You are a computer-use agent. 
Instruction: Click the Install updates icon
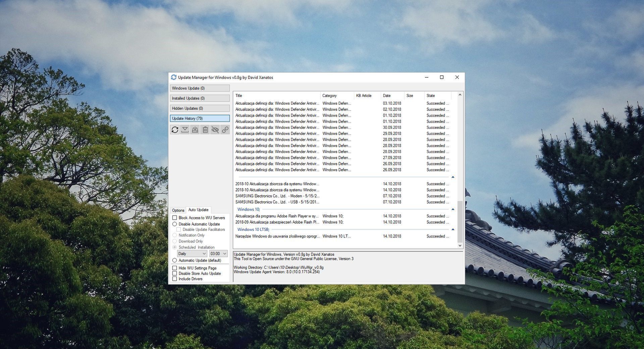(x=195, y=130)
